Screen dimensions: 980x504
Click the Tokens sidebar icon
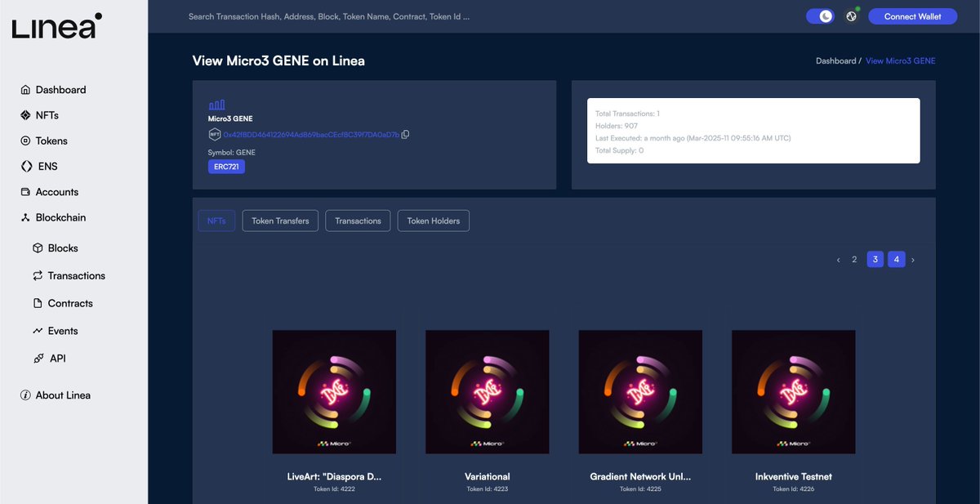[25, 140]
